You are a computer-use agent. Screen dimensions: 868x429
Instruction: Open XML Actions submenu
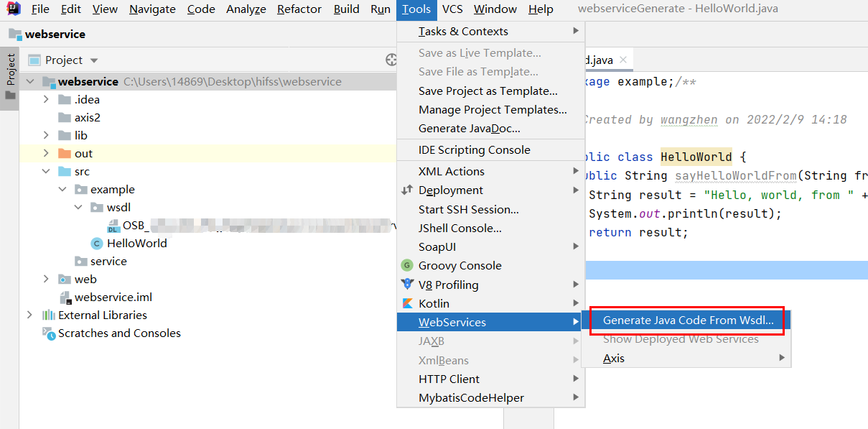(491, 172)
